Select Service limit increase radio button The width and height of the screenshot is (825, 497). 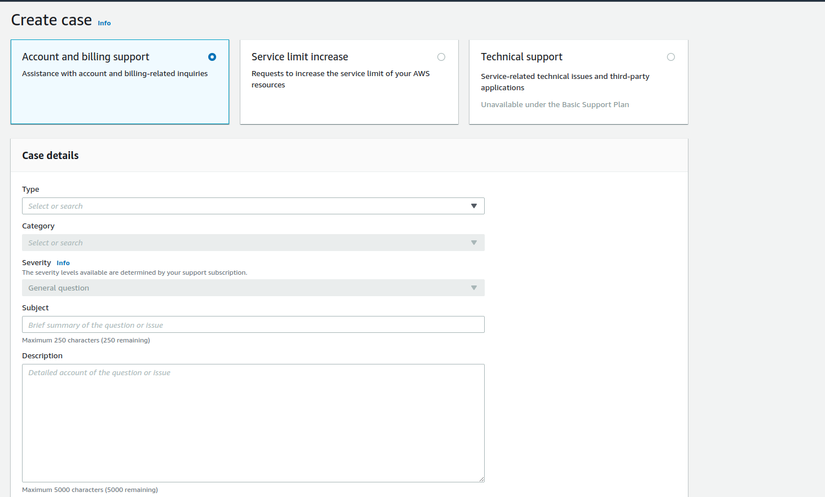pos(441,57)
